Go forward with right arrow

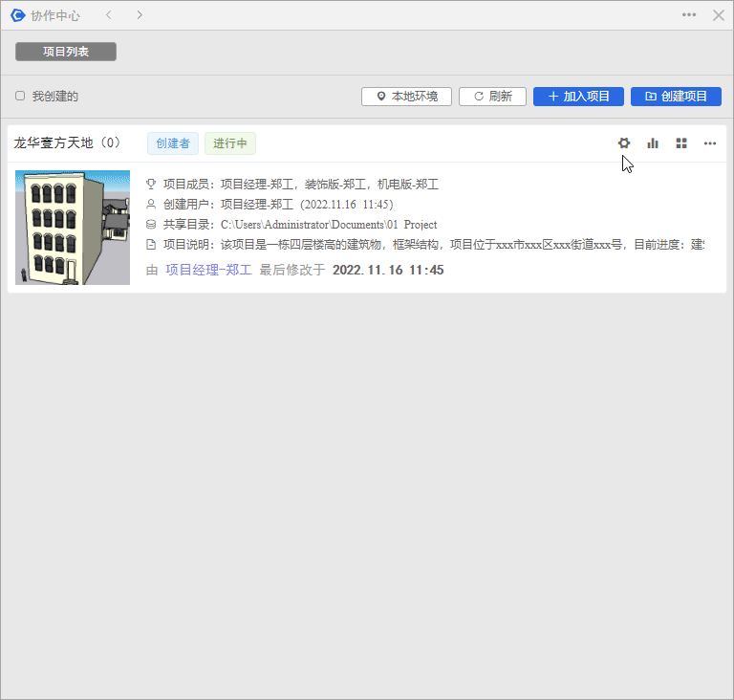click(140, 15)
